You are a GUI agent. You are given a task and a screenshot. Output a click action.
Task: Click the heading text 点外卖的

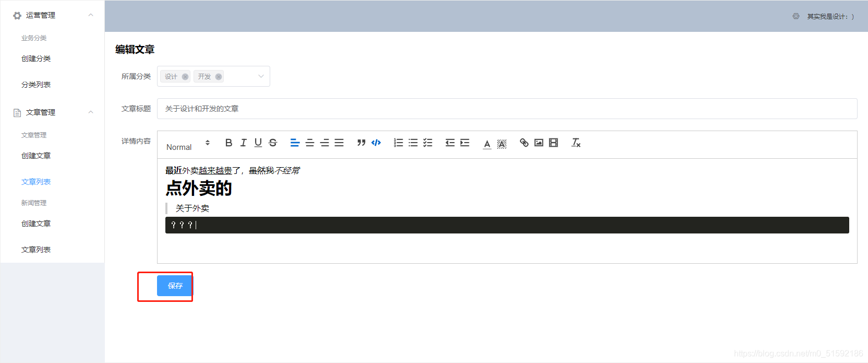coord(199,188)
